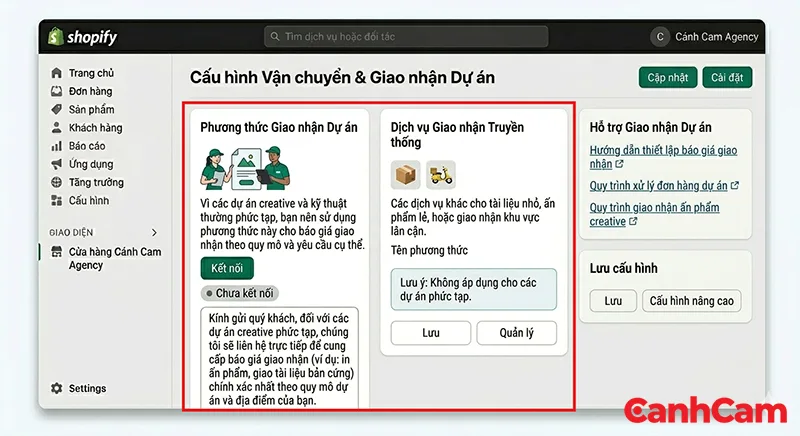The image size is (800, 436).
Task: Click Lưu in Lưu cấu hình card
Action: [x=613, y=301]
